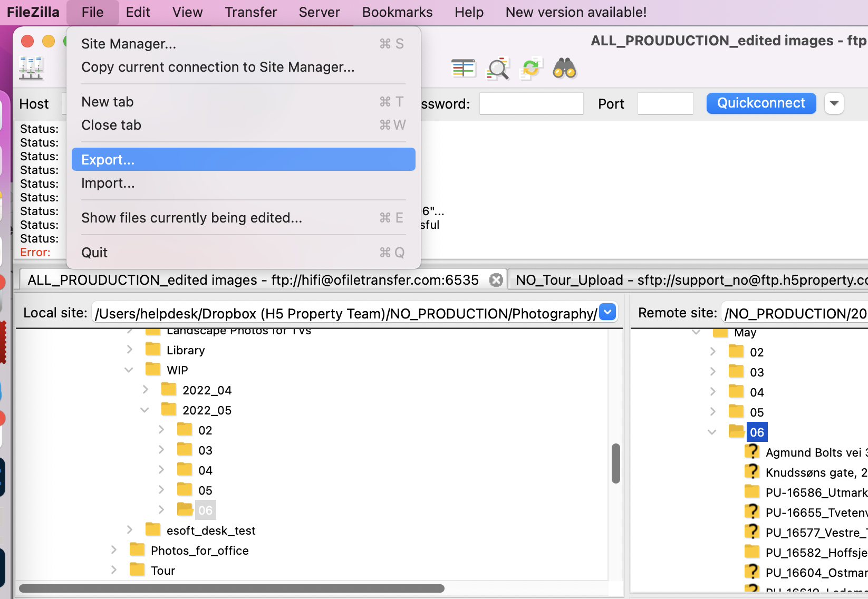Choose Import... from the File menu
Viewport: 868px width, 599px height.
(x=244, y=183)
